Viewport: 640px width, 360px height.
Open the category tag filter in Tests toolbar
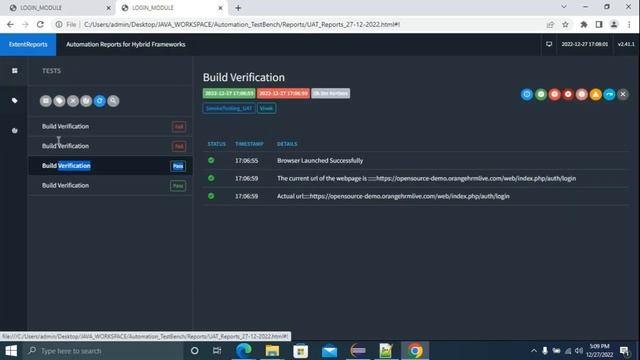click(x=59, y=101)
